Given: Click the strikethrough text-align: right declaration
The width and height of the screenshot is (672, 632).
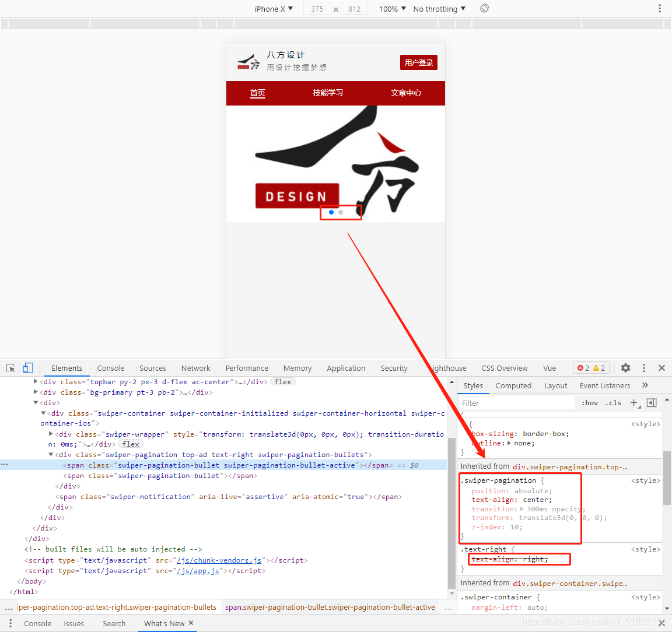Looking at the screenshot, I should (x=510, y=559).
